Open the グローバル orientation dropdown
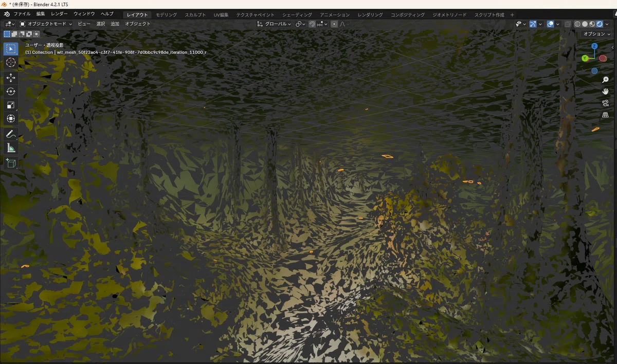This screenshot has width=617, height=364. tap(274, 24)
